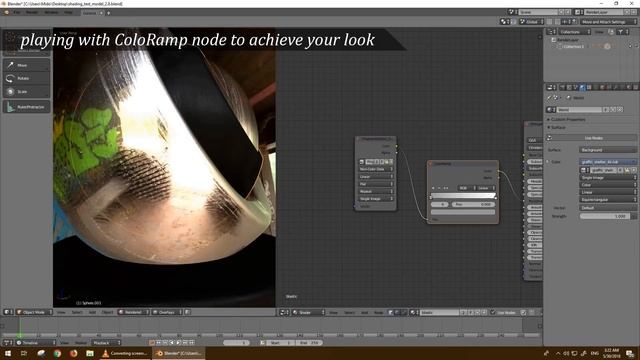This screenshot has height=360, width=640.
Task: Open Non-Color Data dropdown on image node
Action: click(376, 169)
